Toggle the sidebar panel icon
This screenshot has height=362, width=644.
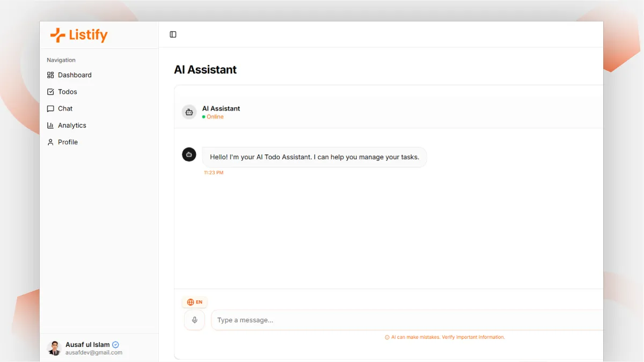tap(173, 34)
